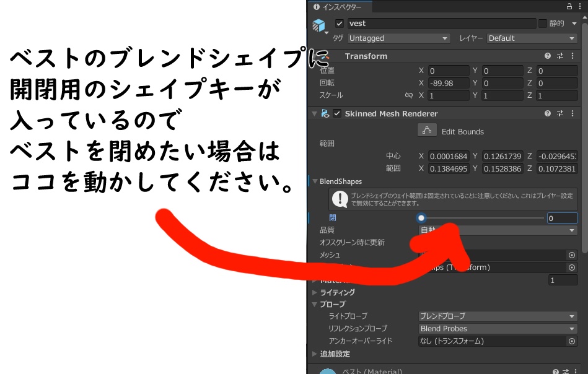Edit bounds extent Y value 0.1528386
Viewport: 588px width, 374px height.
(x=502, y=168)
